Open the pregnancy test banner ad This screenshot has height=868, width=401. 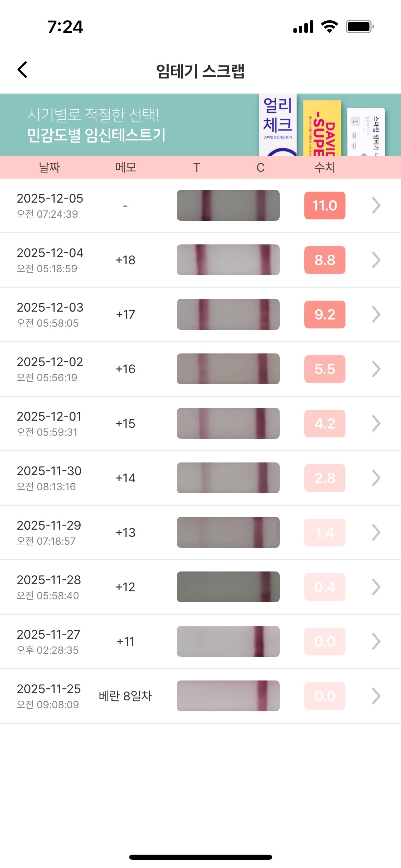click(200, 125)
